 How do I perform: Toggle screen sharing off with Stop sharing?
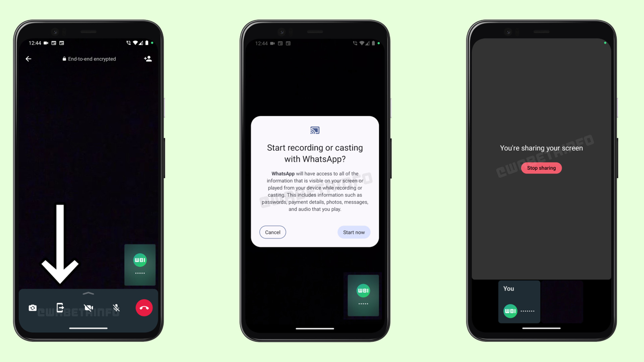pos(541,168)
